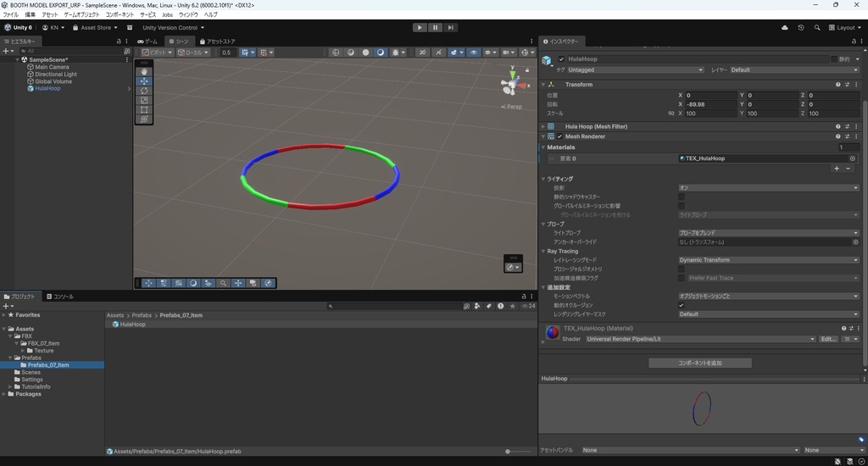Toggle Persp projection label

click(511, 107)
